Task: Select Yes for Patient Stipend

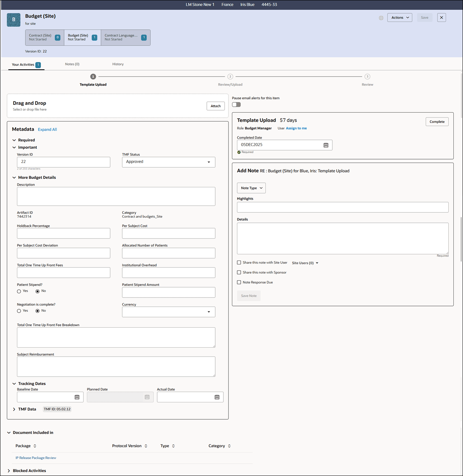Action: click(19, 291)
